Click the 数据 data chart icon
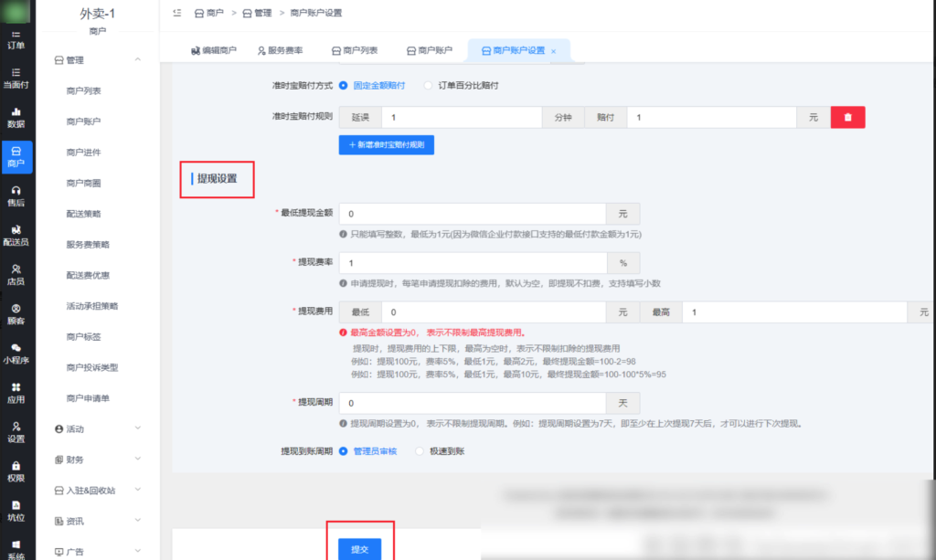This screenshot has height=560, width=936. 16,117
